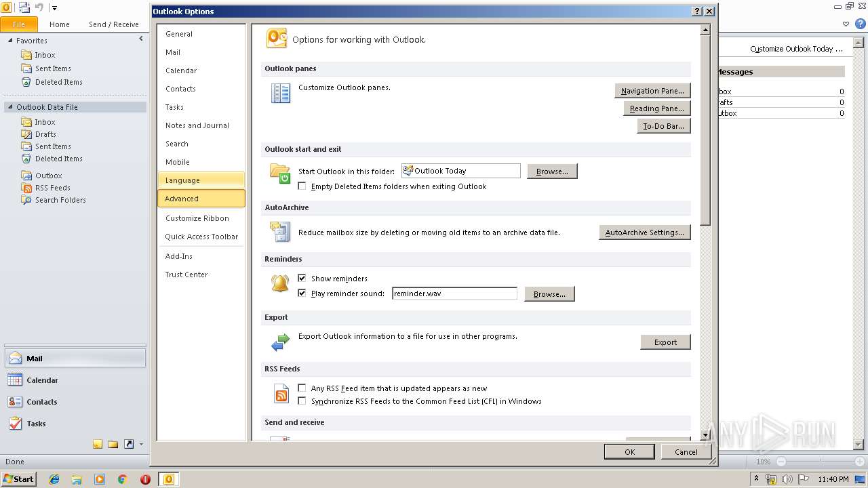868x488 pixels.
Task: Click the Notes shortcut icon in navigation pane
Action: 98,445
